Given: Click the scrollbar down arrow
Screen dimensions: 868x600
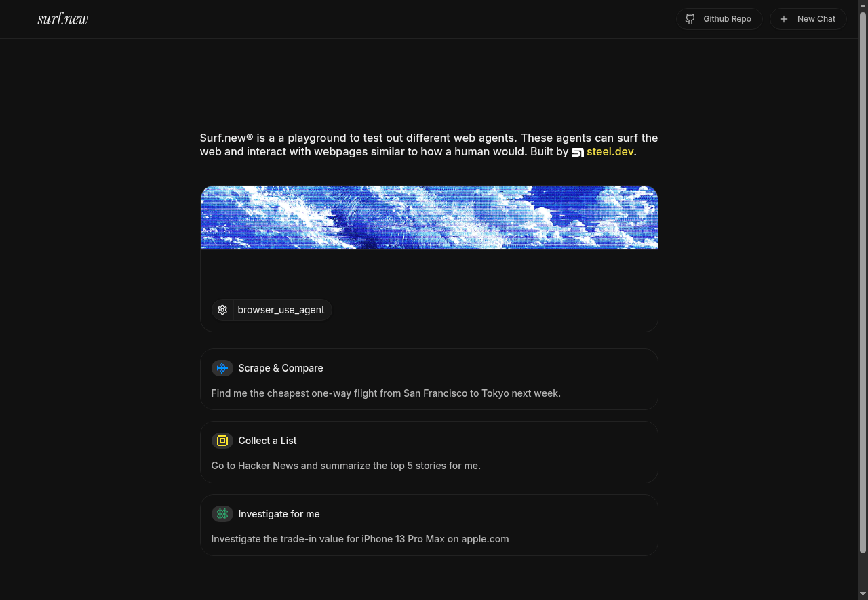Looking at the screenshot, I should 863,595.
